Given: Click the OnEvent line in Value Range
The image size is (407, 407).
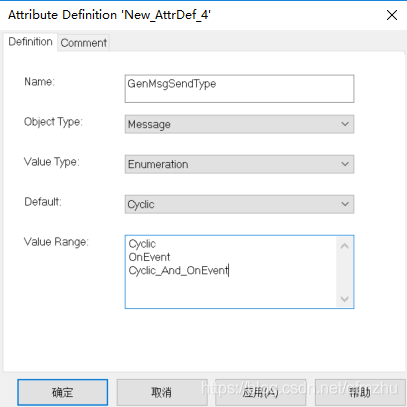Looking at the screenshot, I should tap(149, 257).
